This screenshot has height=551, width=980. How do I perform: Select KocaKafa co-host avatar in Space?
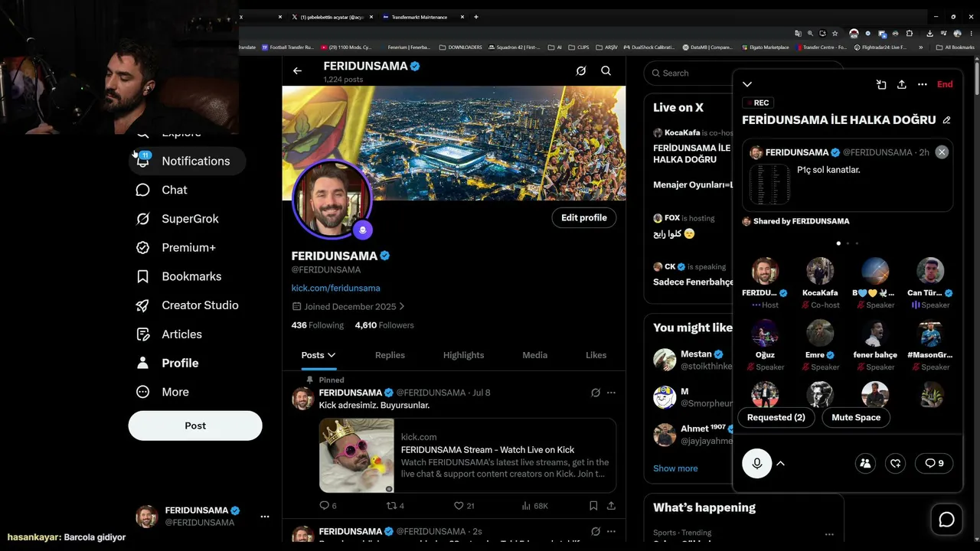coord(820,271)
